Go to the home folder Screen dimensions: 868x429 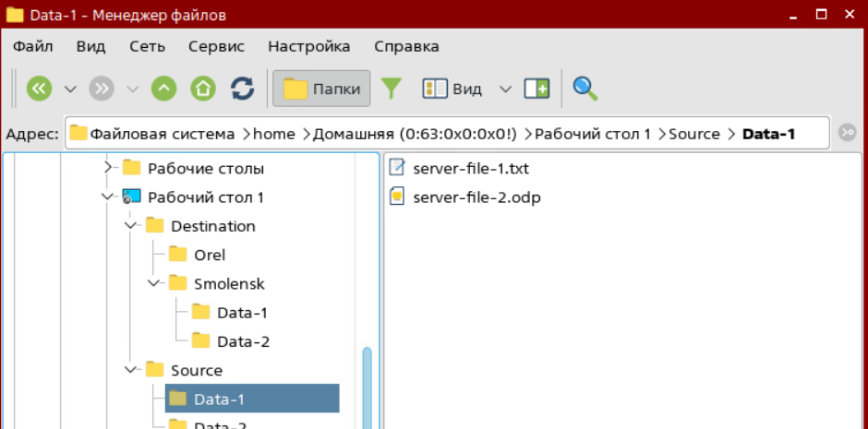203,89
